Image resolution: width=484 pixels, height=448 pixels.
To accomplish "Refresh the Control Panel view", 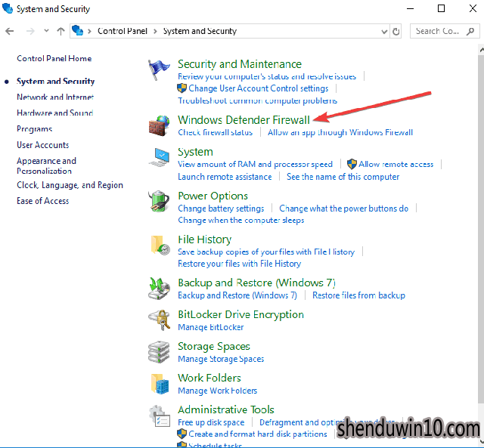I will pos(396,31).
